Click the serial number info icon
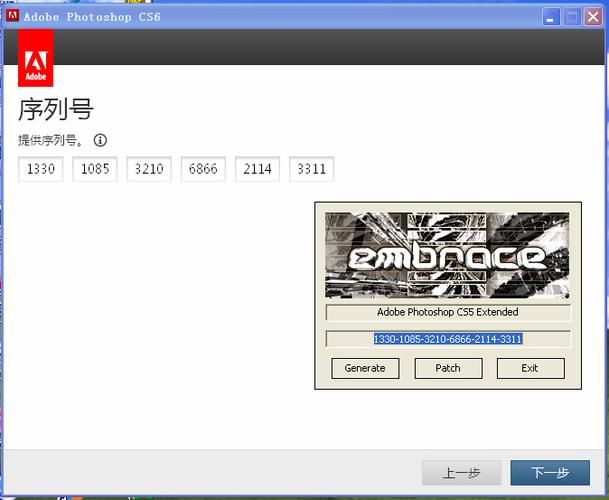The width and height of the screenshot is (609, 500). (x=100, y=140)
